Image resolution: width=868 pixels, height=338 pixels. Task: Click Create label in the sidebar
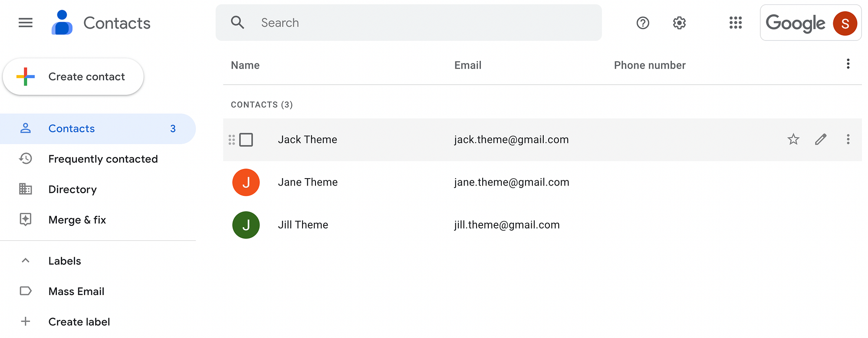[x=79, y=321]
